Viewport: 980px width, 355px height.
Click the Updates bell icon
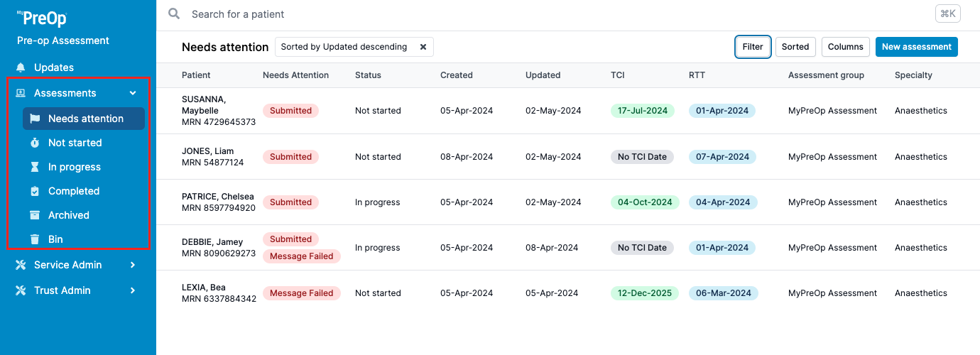point(21,67)
